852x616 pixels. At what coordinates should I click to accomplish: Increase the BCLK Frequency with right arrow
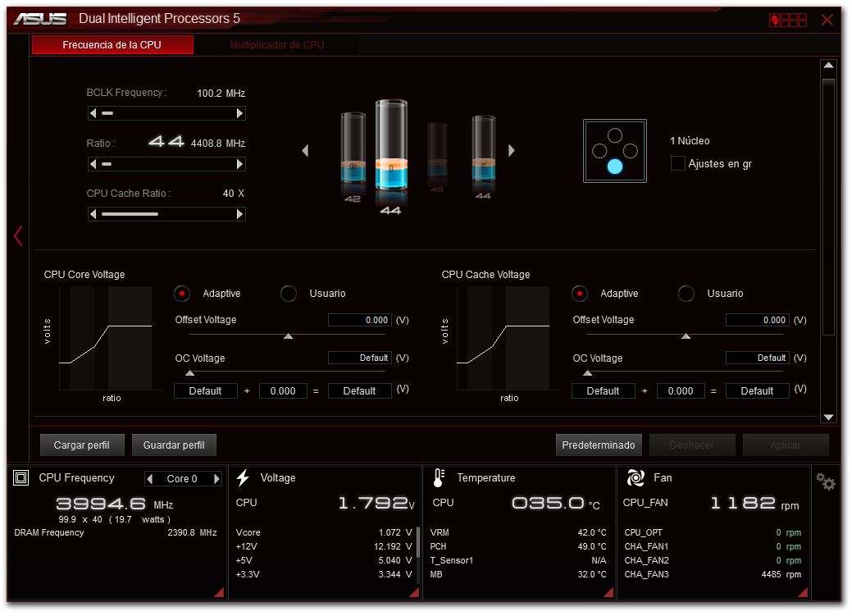click(x=239, y=113)
